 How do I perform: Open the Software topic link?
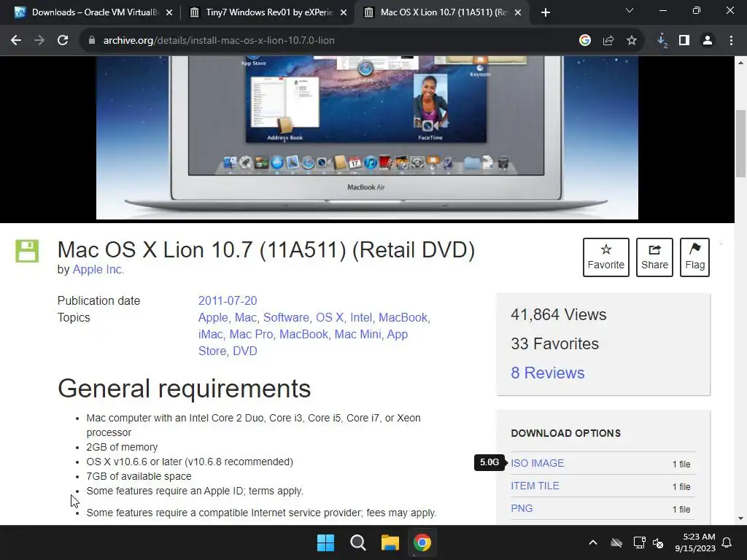(x=286, y=318)
